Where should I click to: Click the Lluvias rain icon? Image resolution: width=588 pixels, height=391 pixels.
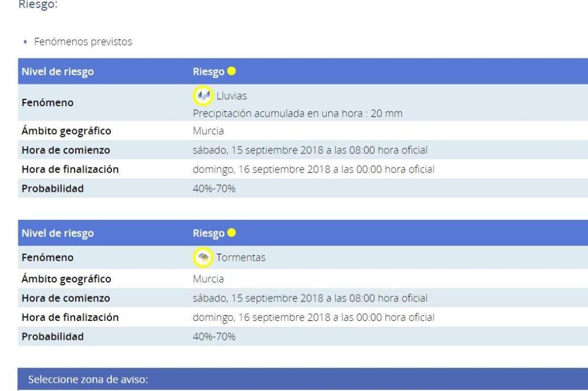[x=202, y=95]
